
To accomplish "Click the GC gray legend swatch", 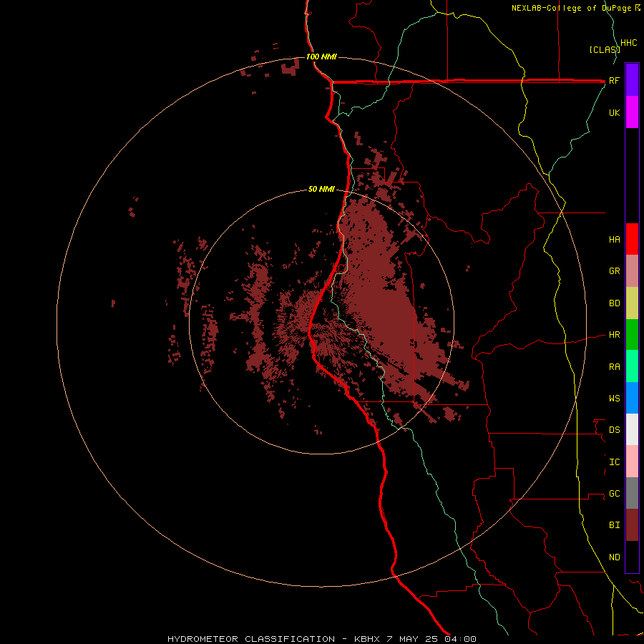I will point(632,493).
